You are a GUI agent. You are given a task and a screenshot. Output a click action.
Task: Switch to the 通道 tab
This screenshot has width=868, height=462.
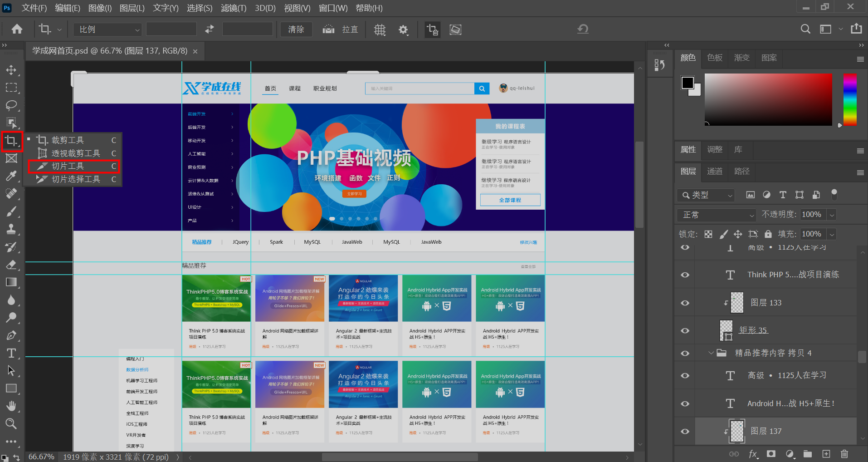point(715,171)
